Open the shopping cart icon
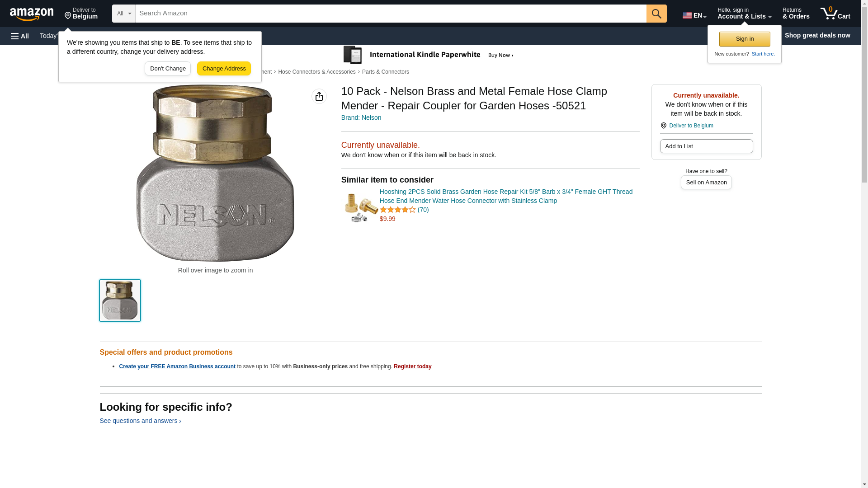 tap(835, 14)
